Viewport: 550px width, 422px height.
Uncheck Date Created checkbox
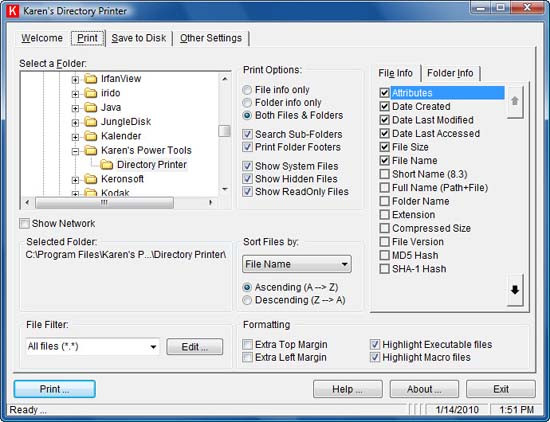point(384,106)
